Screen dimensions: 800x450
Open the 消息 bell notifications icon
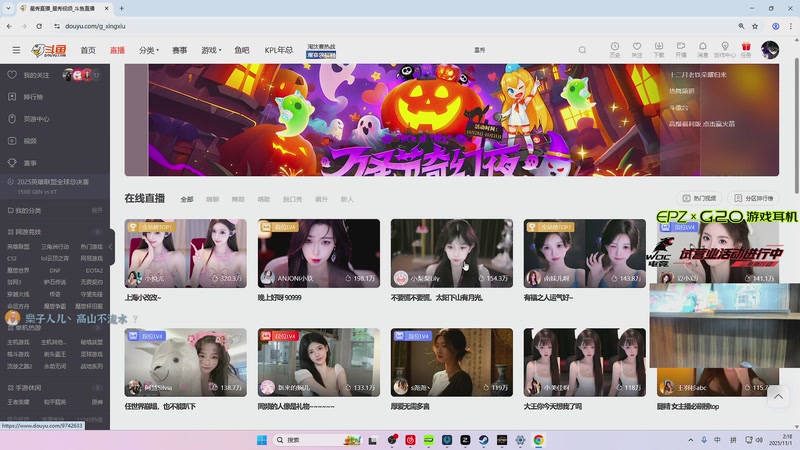pos(703,49)
